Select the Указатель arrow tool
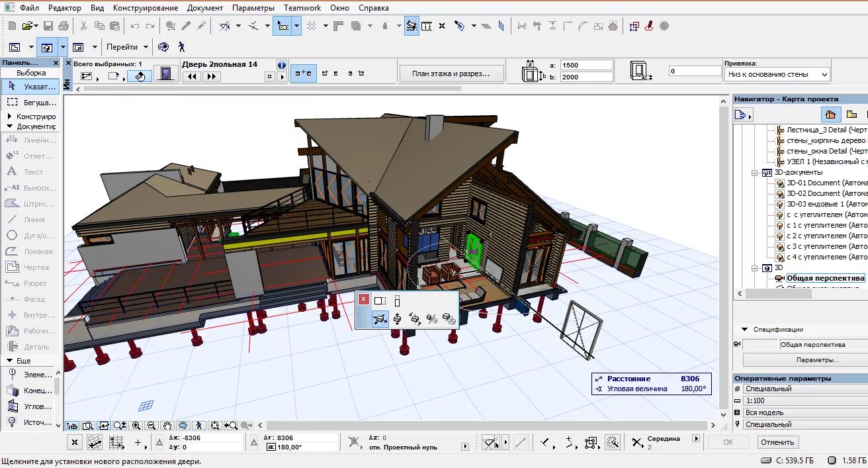The height and width of the screenshot is (468, 868). pos(30,87)
